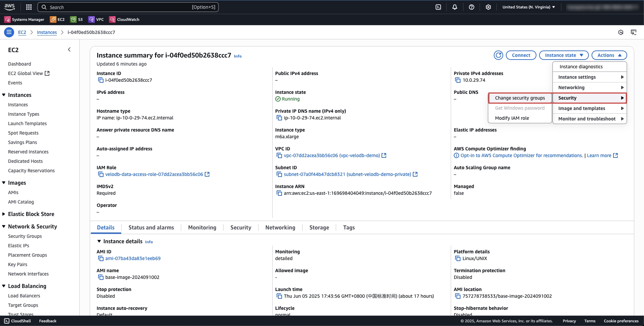
Task: Open the Instance settings submenu
Action: pyautogui.click(x=590, y=77)
